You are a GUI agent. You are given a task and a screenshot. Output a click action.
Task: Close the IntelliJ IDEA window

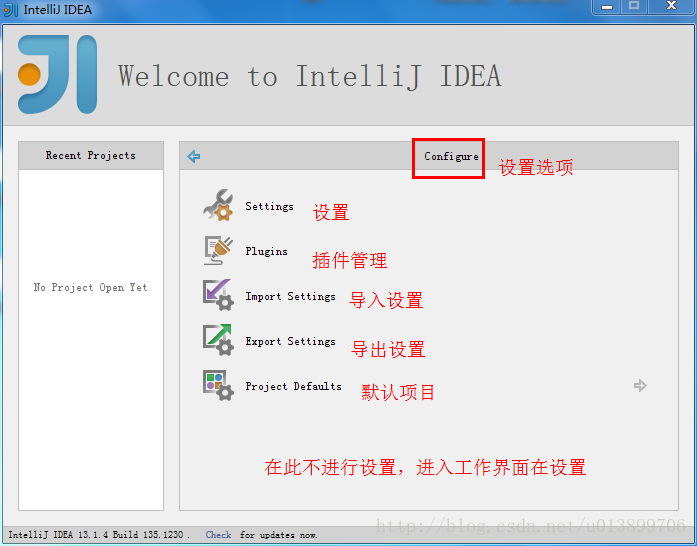coord(671,6)
